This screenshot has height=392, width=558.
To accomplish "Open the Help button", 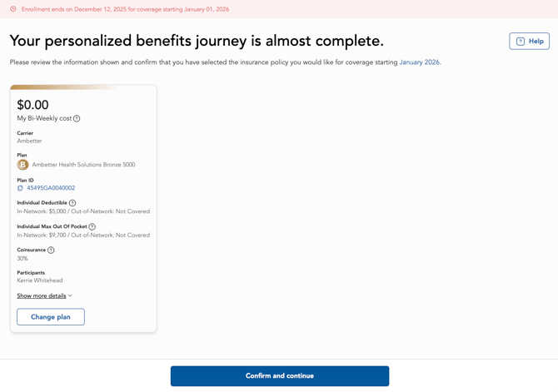I will tap(529, 42).
